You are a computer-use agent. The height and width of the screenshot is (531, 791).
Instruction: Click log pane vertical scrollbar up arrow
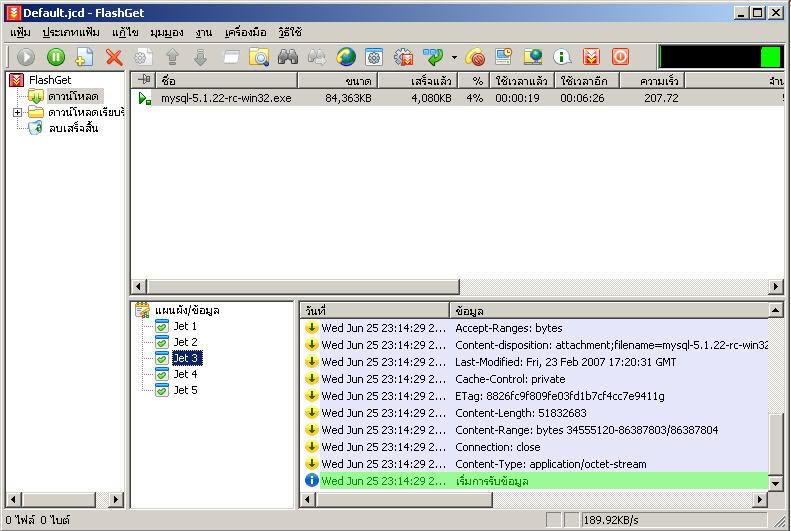click(776, 310)
